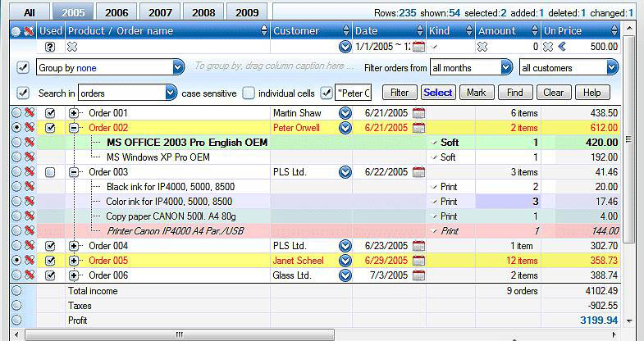
Task: Collapse Order 002 tree node
Action: (x=74, y=128)
